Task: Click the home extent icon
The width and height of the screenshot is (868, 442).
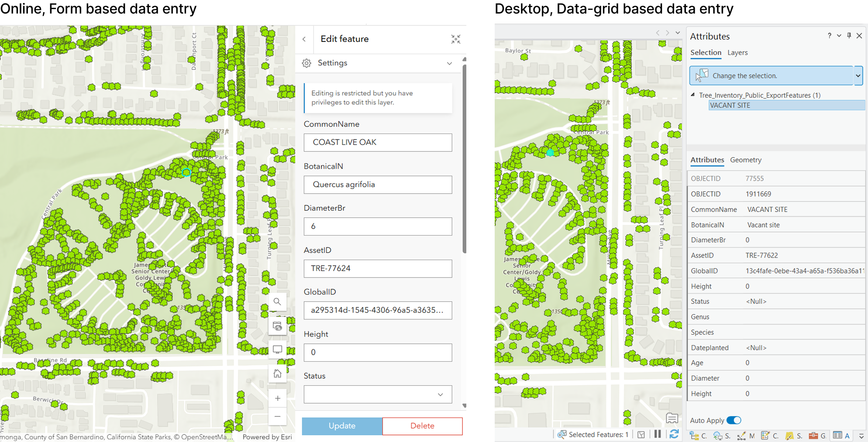Action: pyautogui.click(x=277, y=373)
